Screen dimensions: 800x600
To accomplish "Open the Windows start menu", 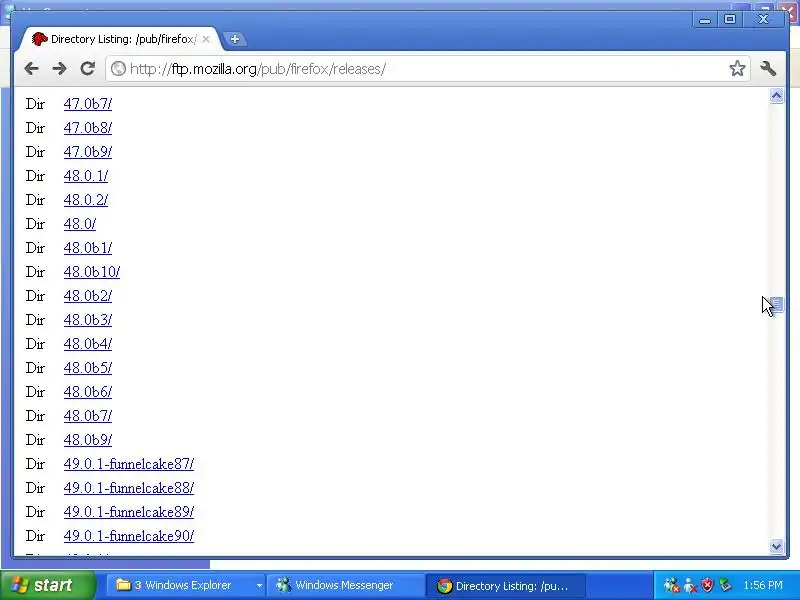I will [x=48, y=585].
